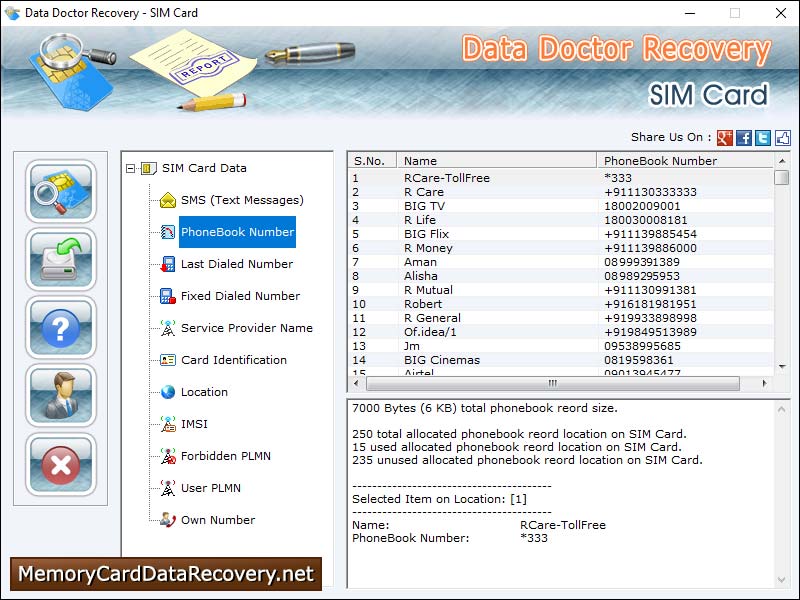This screenshot has width=800, height=600.
Task: Open the Help question mark icon
Action: tap(60, 328)
